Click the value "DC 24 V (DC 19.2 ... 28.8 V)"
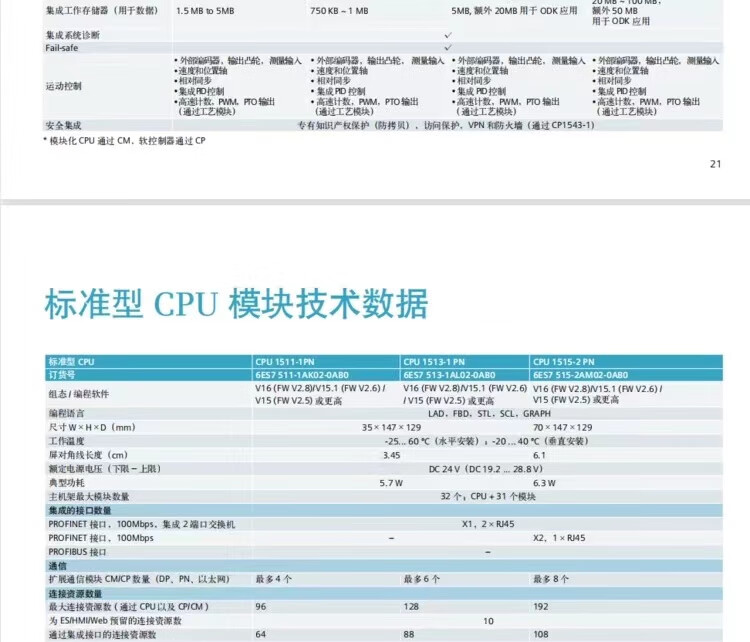750x642 pixels. 485,469
